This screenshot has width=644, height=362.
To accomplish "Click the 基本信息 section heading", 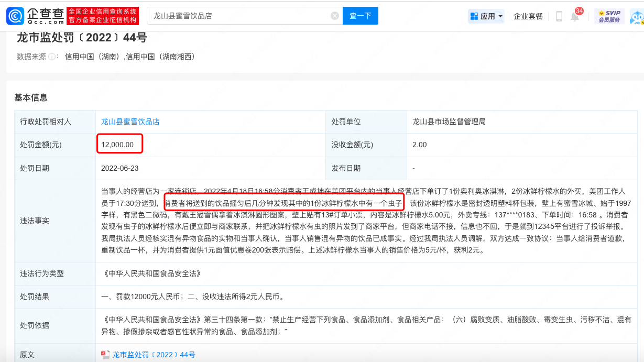I will click(31, 97).
